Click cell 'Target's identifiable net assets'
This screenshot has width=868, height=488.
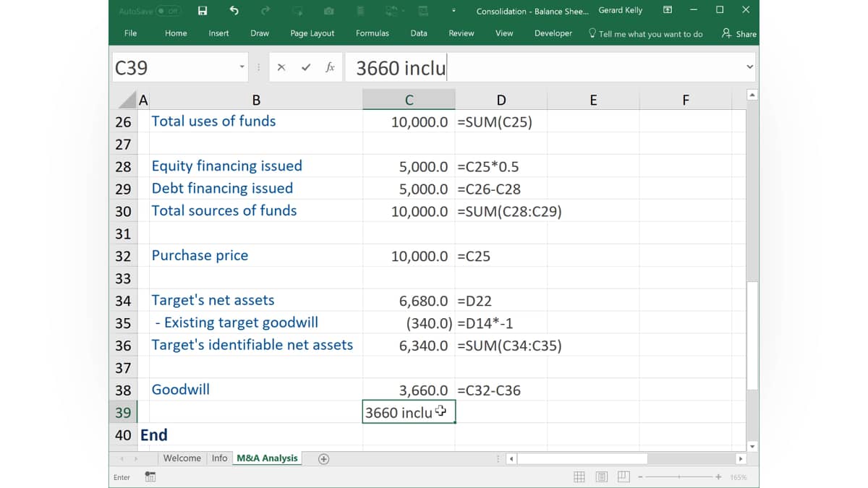(252, 346)
